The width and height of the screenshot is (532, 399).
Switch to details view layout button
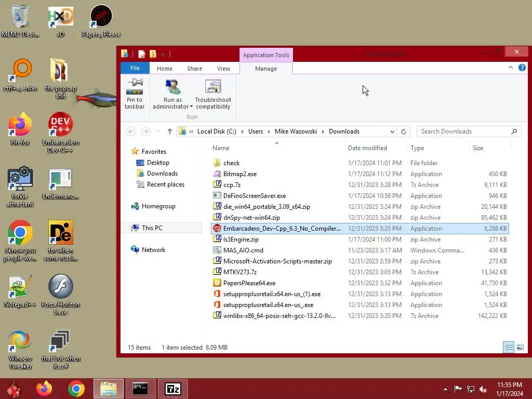(x=508, y=347)
